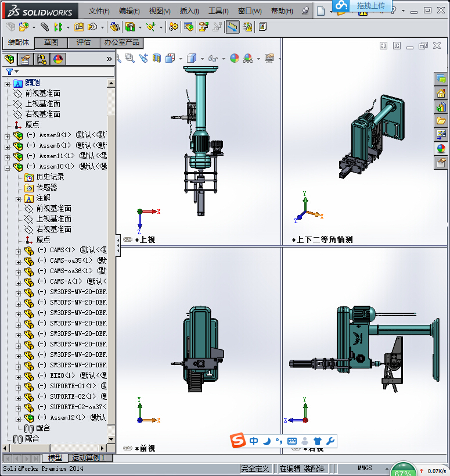The width and height of the screenshot is (450, 476).
Task: Open Insert Components dropdown arrow
Action: [x=34, y=28]
